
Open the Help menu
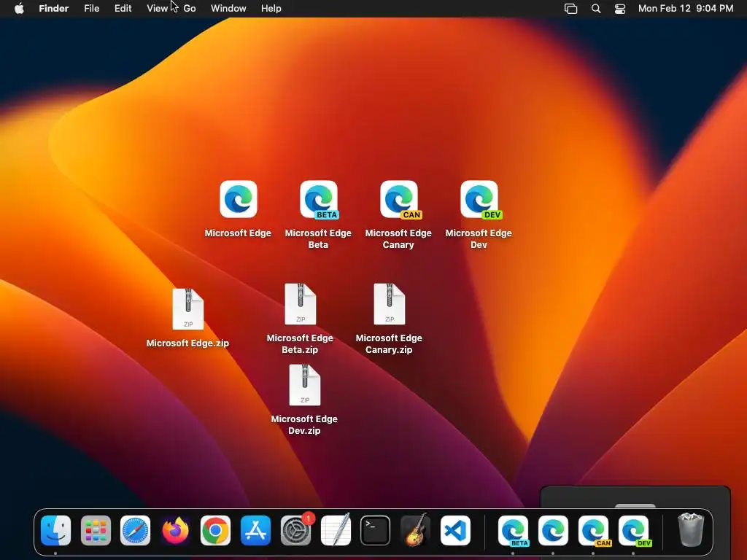pyautogui.click(x=271, y=8)
